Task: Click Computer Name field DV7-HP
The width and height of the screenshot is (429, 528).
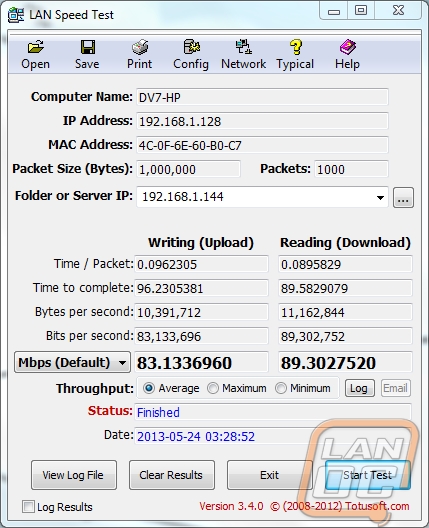Action: click(262, 97)
